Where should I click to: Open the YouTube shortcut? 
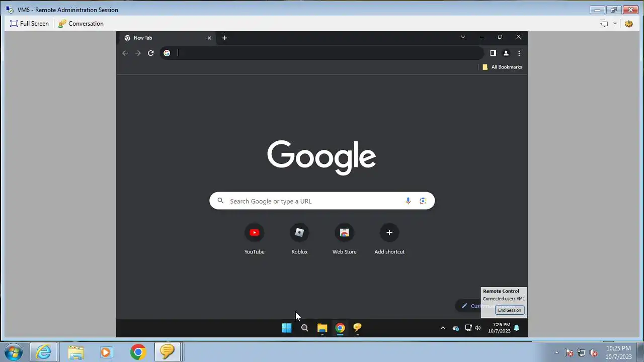(254, 239)
